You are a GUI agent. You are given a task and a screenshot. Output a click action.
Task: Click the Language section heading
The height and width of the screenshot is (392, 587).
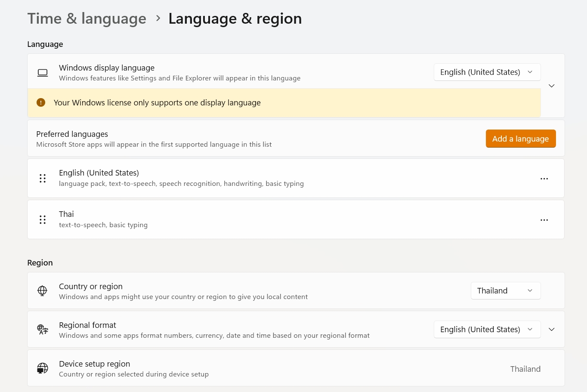45,44
